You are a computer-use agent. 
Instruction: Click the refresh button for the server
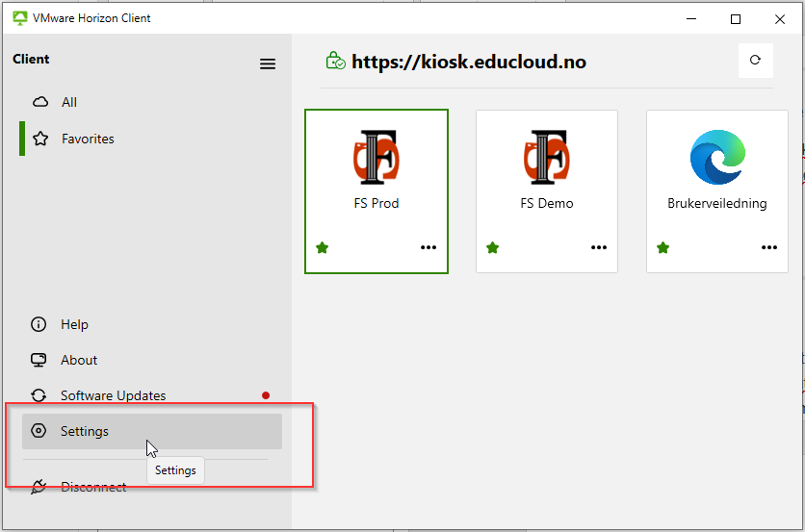pos(755,61)
